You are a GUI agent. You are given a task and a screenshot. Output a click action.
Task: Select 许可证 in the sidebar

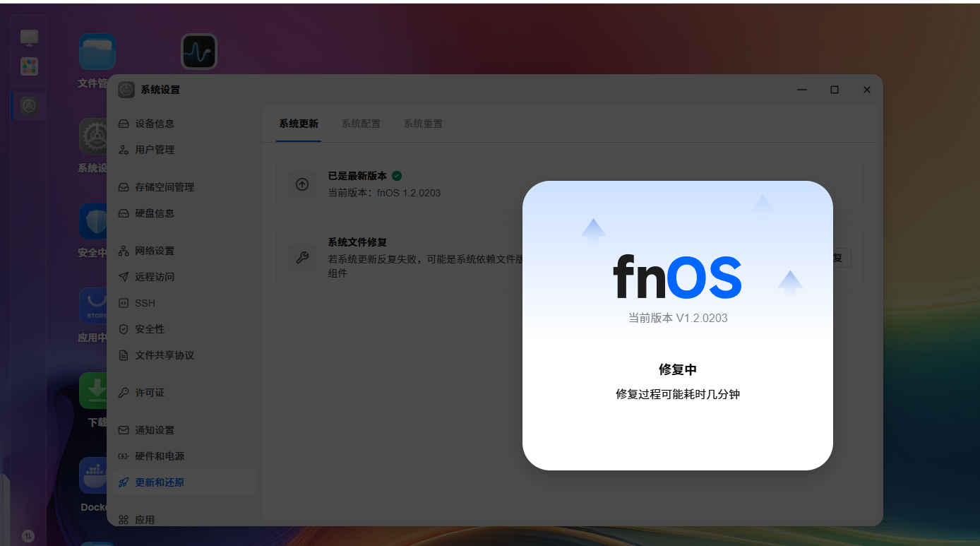tap(184, 393)
